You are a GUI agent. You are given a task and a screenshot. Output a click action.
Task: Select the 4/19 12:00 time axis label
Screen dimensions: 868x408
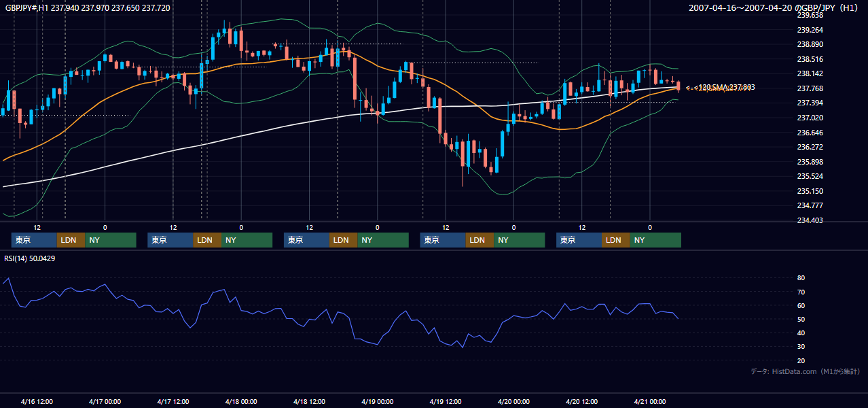coord(445,401)
